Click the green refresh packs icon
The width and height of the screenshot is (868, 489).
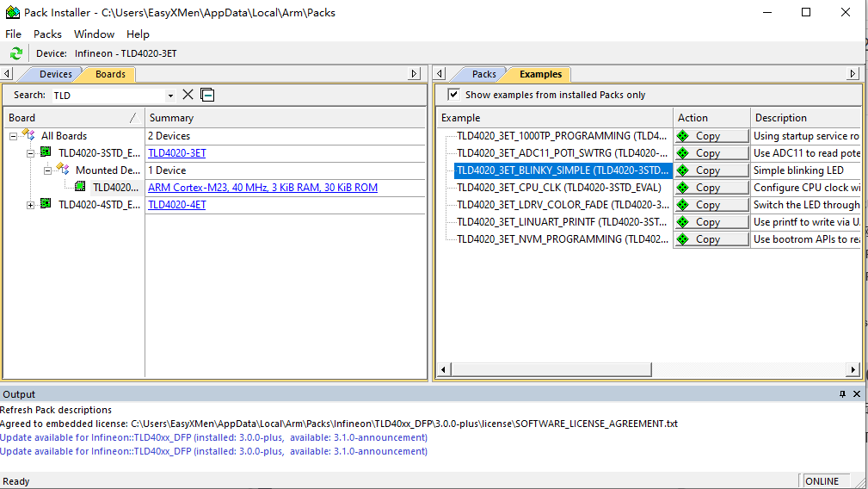16,53
